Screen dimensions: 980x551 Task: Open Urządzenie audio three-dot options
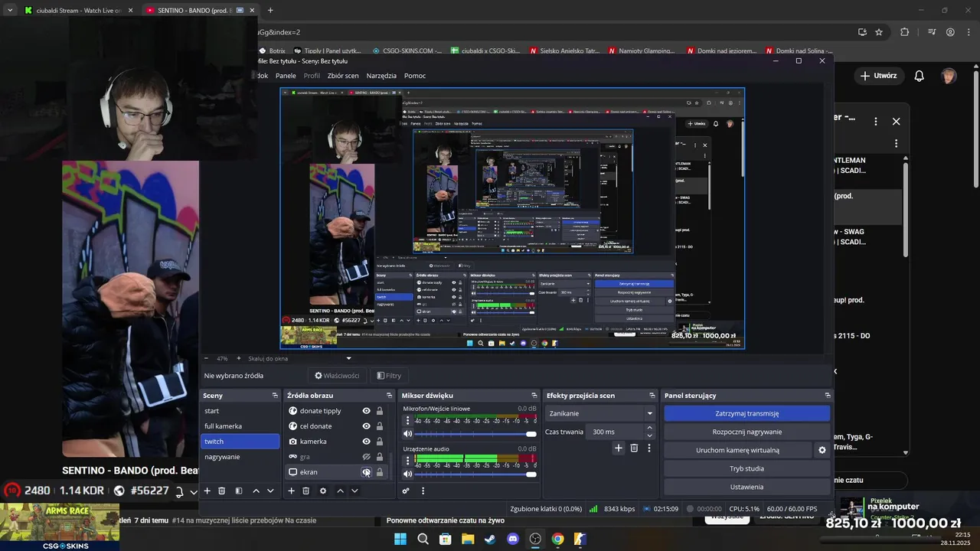(x=407, y=460)
